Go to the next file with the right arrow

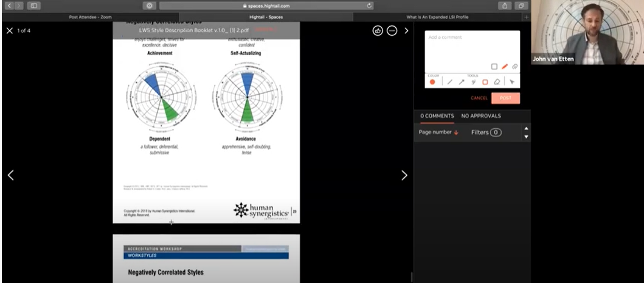coord(404,175)
